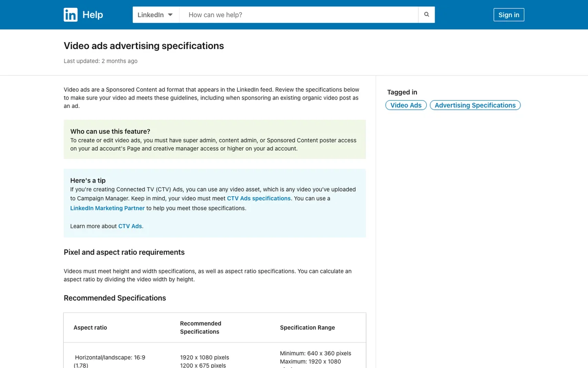Click the 'Specification Range' column header
The height and width of the screenshot is (368, 588).
(307, 328)
